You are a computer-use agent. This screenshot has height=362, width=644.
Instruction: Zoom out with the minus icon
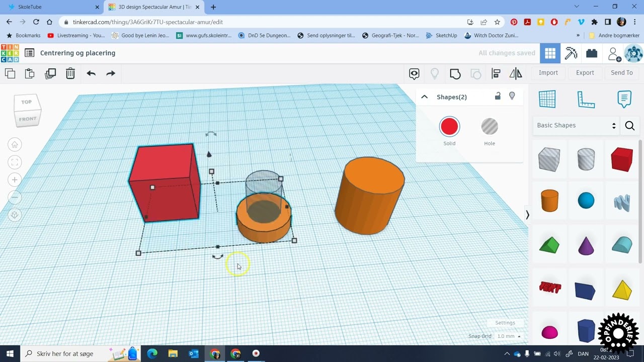(15, 197)
